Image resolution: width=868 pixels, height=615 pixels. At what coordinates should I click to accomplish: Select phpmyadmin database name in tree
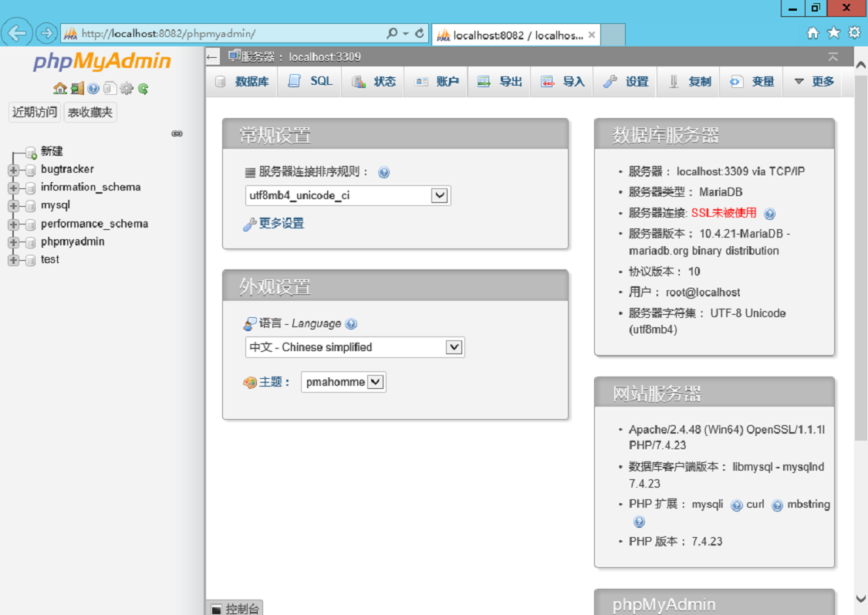pos(73,242)
